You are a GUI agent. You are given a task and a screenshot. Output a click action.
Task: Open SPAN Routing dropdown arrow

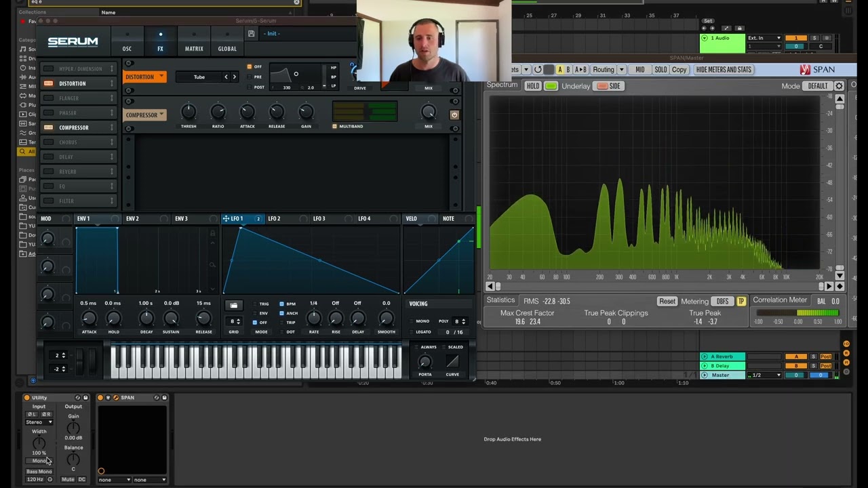(x=621, y=69)
